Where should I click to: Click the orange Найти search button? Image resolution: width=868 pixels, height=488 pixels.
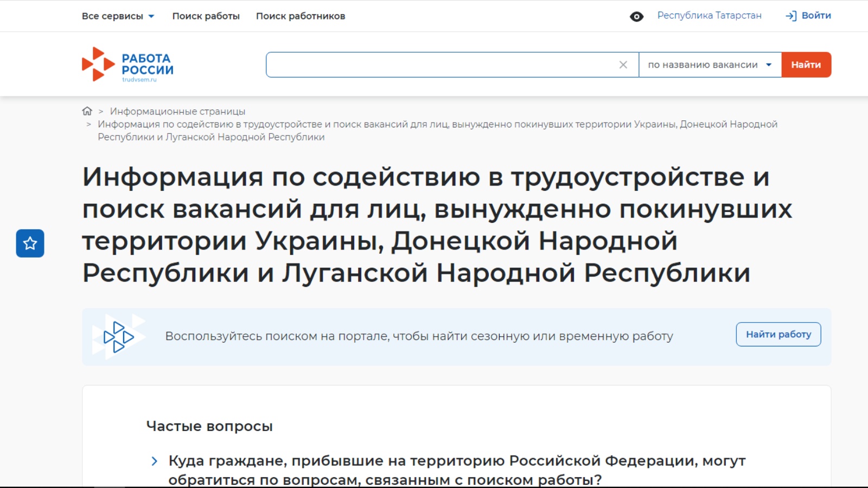pos(806,65)
